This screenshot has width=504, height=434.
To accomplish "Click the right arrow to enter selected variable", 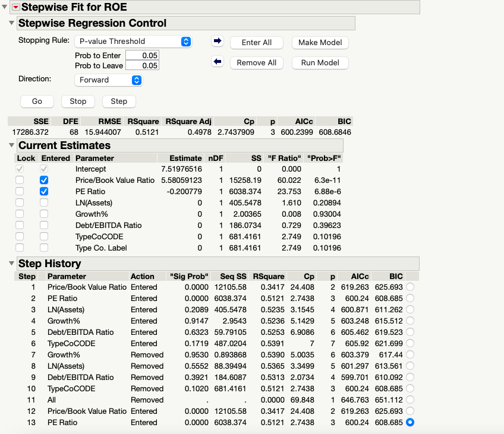I will click(x=218, y=41).
